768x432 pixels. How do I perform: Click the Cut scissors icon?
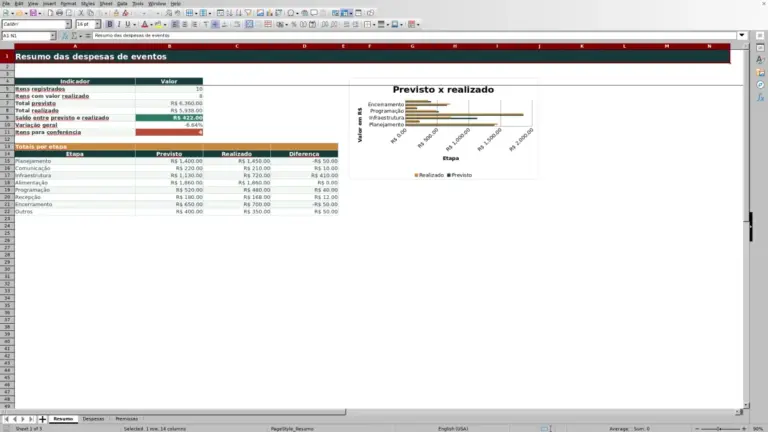(81, 13)
